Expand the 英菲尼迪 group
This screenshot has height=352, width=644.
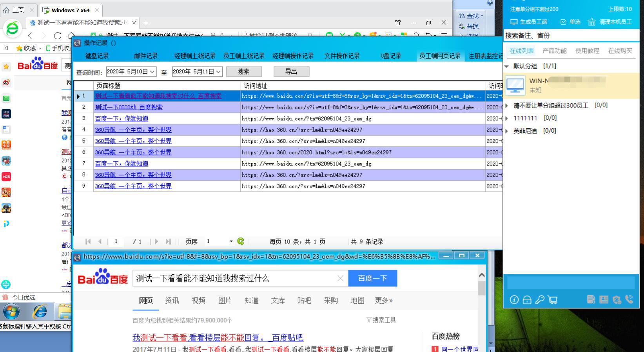[x=507, y=131]
